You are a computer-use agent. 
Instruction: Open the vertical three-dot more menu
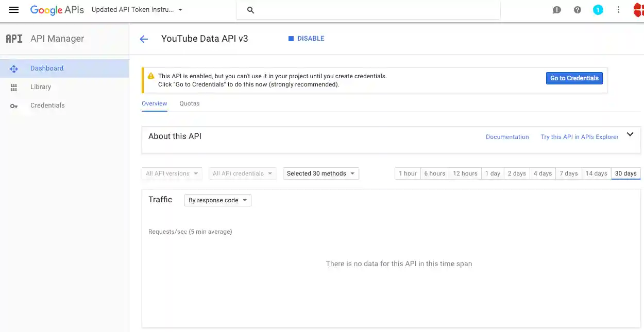[618, 10]
